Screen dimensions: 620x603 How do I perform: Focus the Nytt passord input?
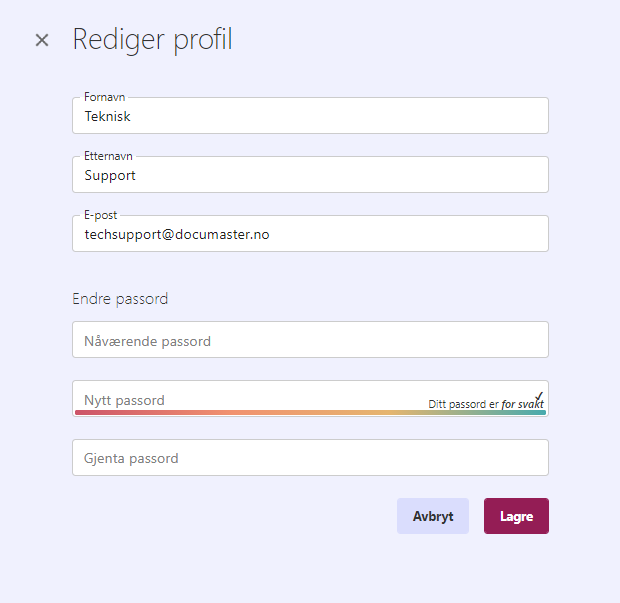tap(250, 398)
